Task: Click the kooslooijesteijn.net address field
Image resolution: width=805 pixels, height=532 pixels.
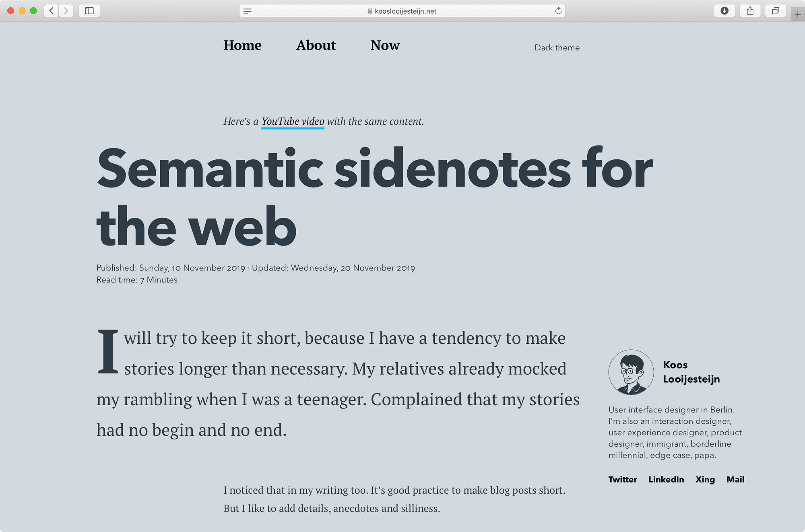Action: (x=402, y=11)
